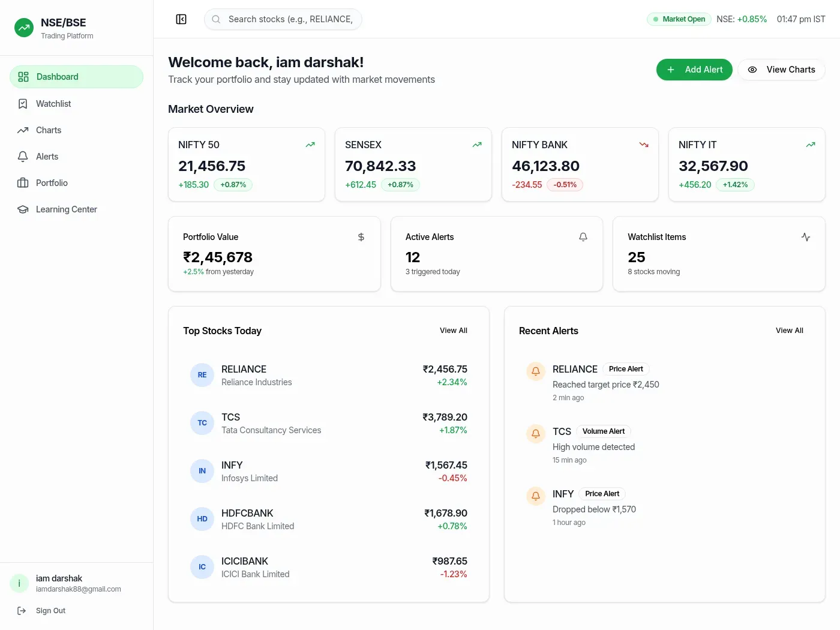Click the NIFTY 50 uptrend arrow icon
This screenshot has height=630, width=840.
310,145
